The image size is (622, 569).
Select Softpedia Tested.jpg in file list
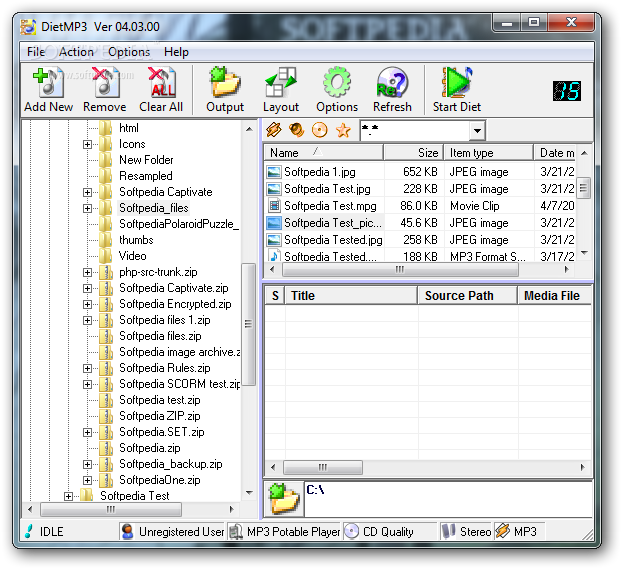point(333,240)
